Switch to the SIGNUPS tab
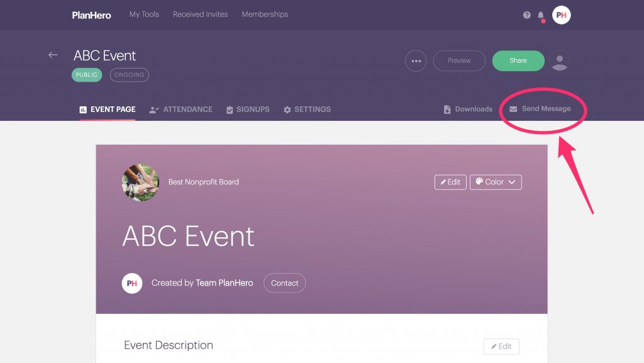The height and width of the screenshot is (363, 644). pos(248,109)
